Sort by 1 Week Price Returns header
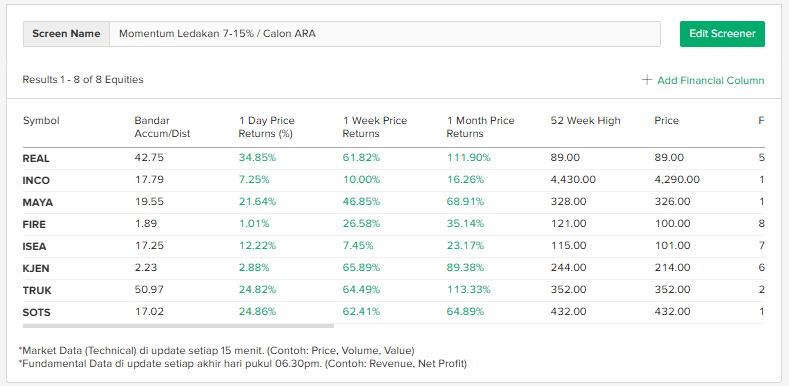Image resolution: width=789 pixels, height=386 pixels. (x=375, y=127)
